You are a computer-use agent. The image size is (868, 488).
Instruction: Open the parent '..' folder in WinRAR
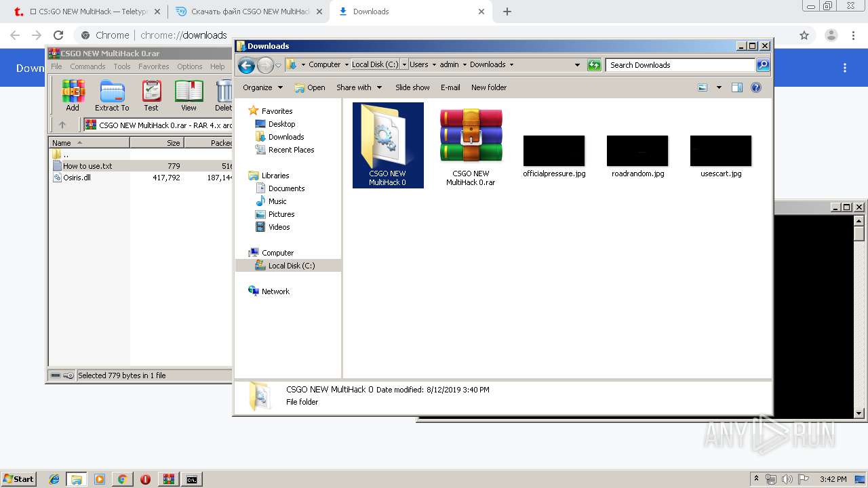pos(61,155)
